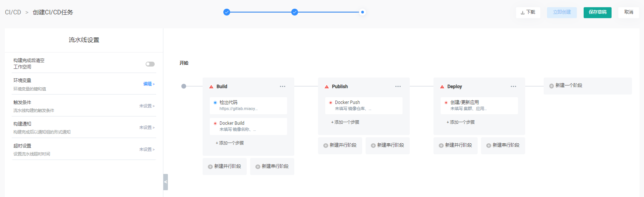This screenshot has height=197, width=644.
Task: Add parallel stage under Build via 新建并行阶段
Action: tap(224, 166)
